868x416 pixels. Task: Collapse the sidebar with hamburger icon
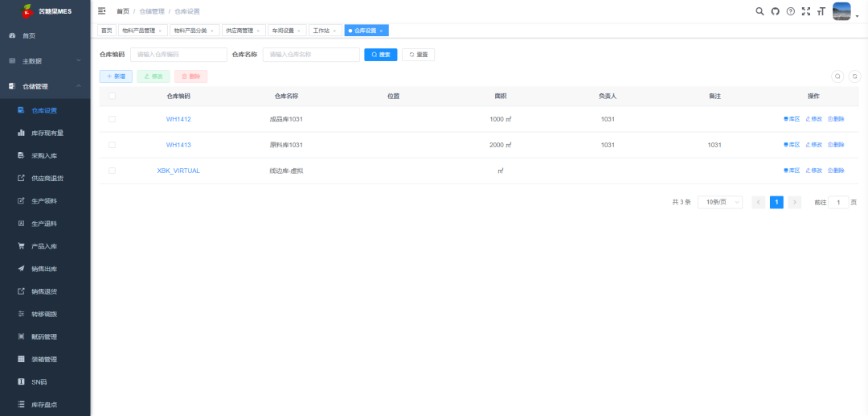[x=102, y=11]
